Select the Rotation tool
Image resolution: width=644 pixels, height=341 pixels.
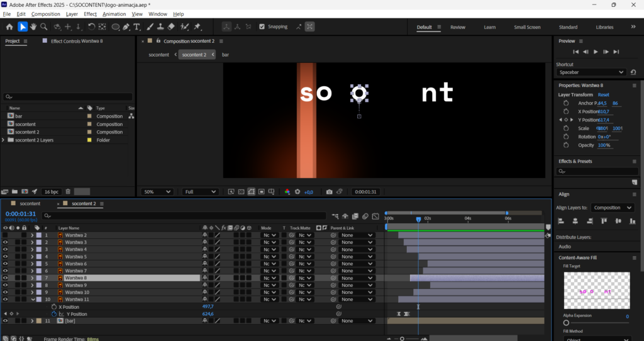(x=91, y=26)
